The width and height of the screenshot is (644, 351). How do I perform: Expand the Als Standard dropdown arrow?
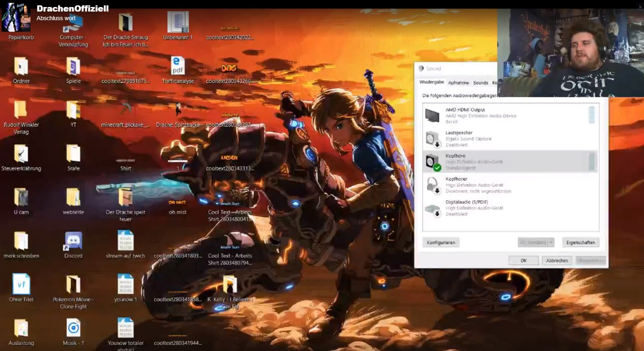(551, 243)
